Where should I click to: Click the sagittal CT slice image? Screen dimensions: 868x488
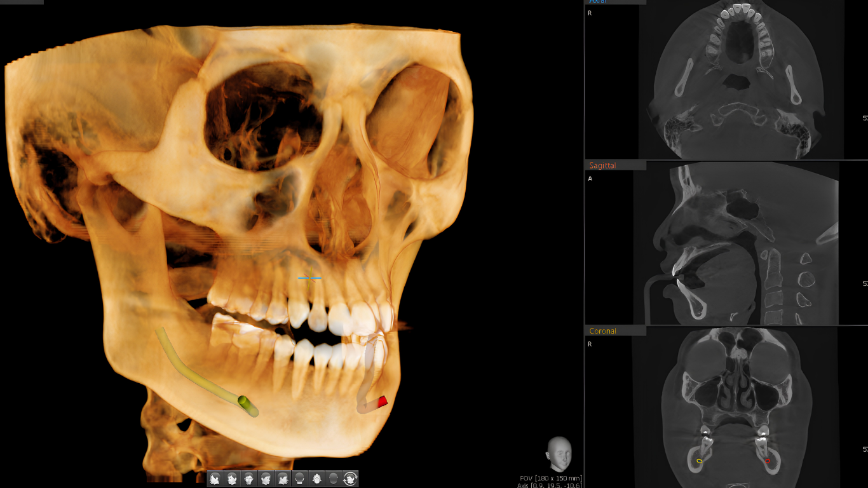tap(736, 243)
